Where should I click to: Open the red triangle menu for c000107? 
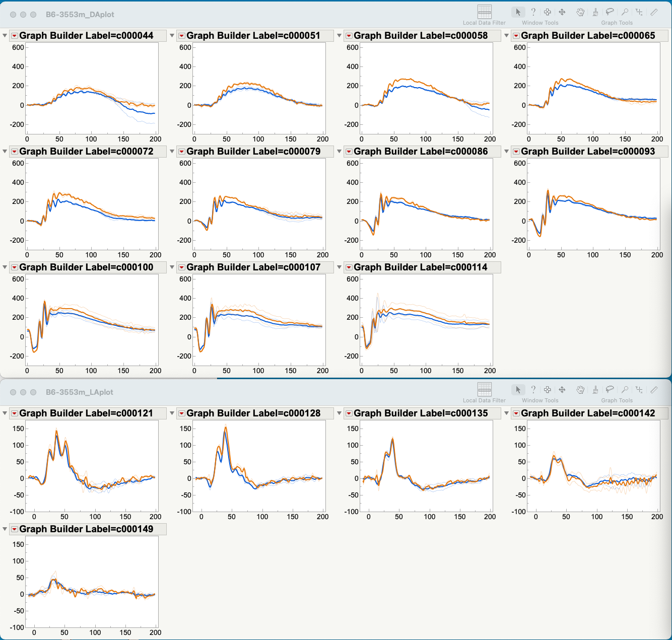181,267
